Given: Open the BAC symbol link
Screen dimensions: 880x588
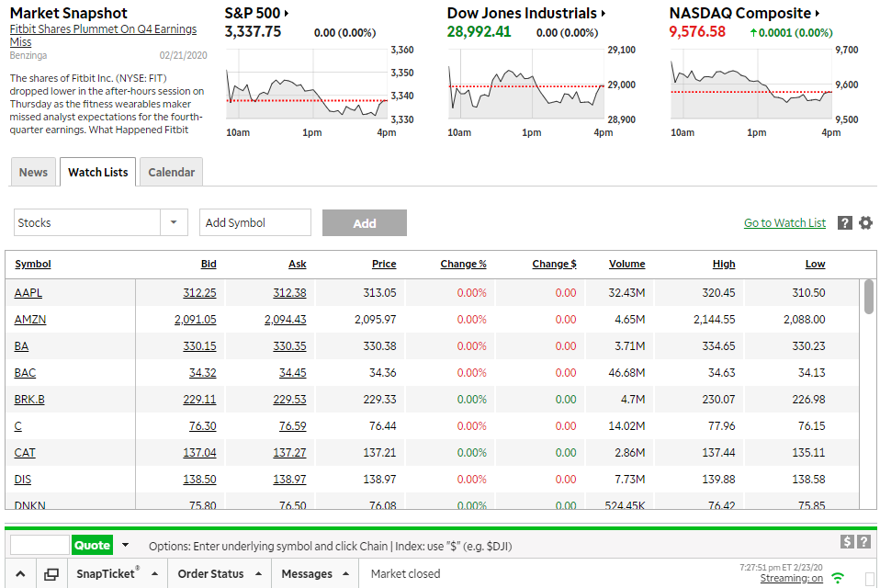Looking at the screenshot, I should click(25, 372).
